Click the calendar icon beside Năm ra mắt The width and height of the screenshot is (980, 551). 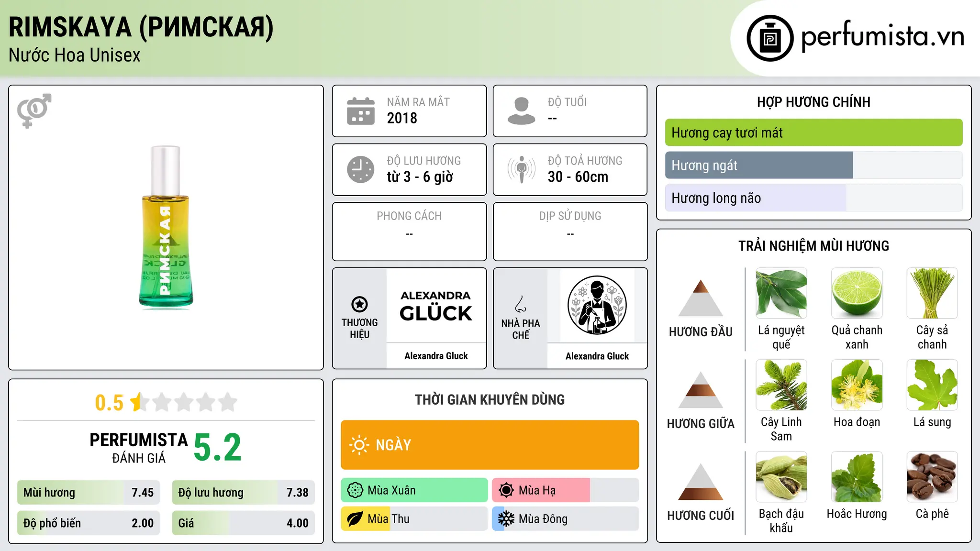point(361,111)
